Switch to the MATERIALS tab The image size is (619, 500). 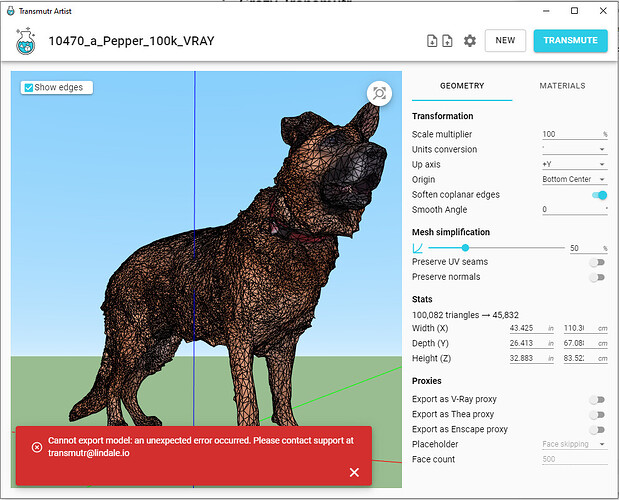coord(562,86)
